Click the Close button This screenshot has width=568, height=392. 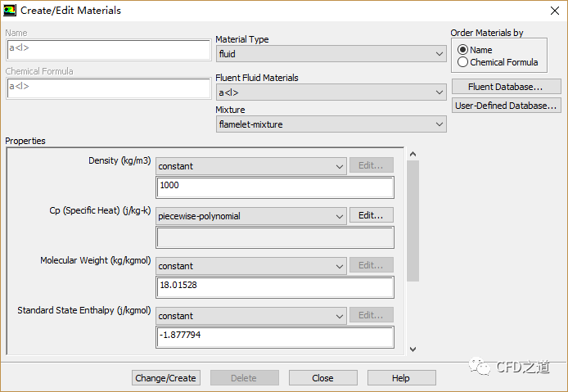322,378
